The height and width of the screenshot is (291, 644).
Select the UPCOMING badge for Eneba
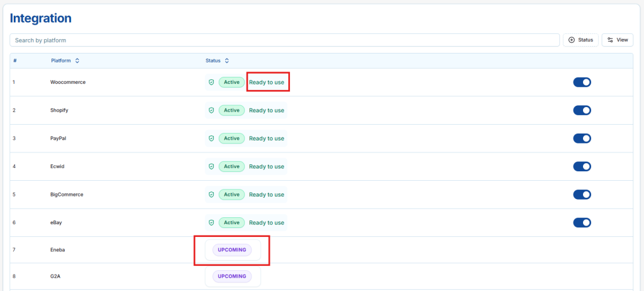231,250
